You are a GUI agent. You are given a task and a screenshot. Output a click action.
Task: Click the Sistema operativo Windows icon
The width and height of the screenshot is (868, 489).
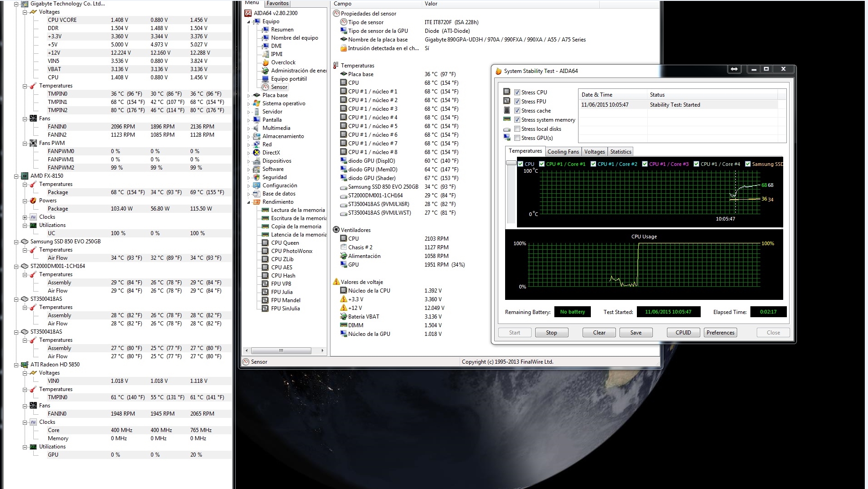click(x=257, y=103)
